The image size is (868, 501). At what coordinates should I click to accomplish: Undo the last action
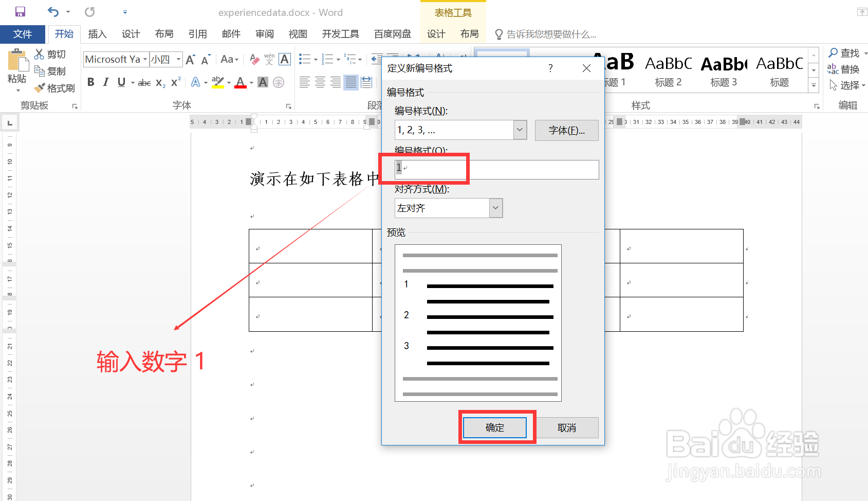click(53, 12)
